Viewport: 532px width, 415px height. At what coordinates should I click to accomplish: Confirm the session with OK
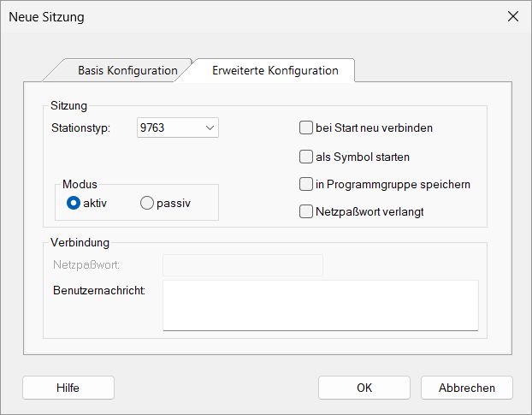364,388
